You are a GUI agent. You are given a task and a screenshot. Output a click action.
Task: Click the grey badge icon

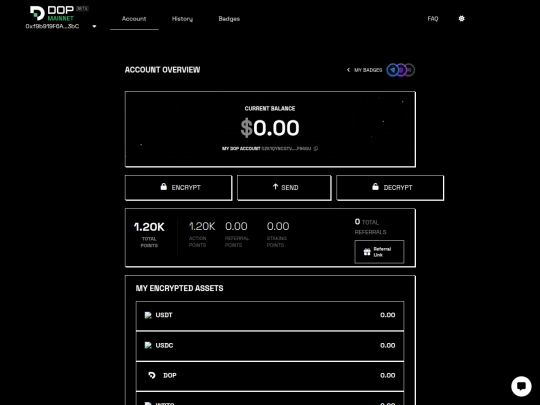(410, 70)
